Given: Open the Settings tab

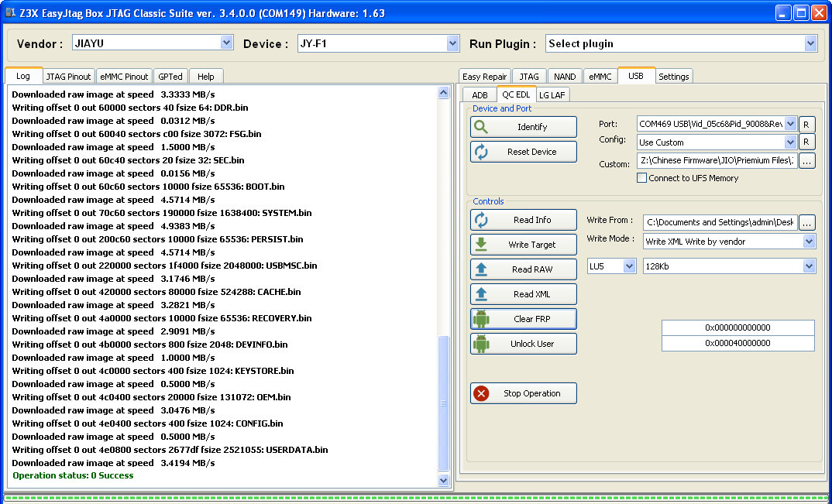Looking at the screenshot, I should 674,77.
